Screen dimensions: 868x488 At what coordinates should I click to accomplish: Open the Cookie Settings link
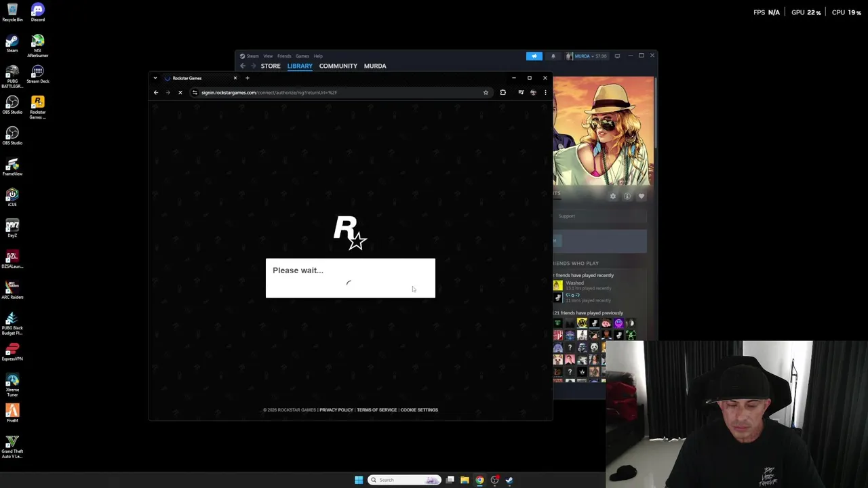coord(419,410)
